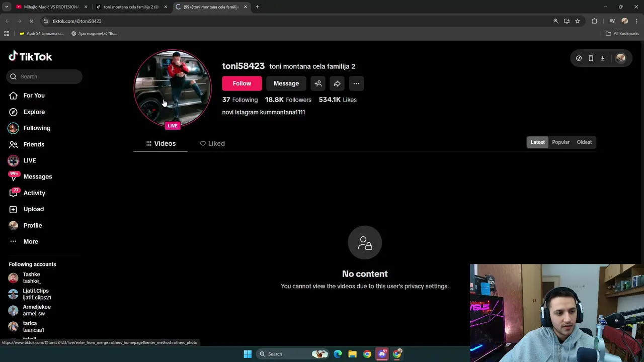This screenshot has height=362, width=644.
Task: Open Messages in the sidebar
Action: pyautogui.click(x=30, y=176)
